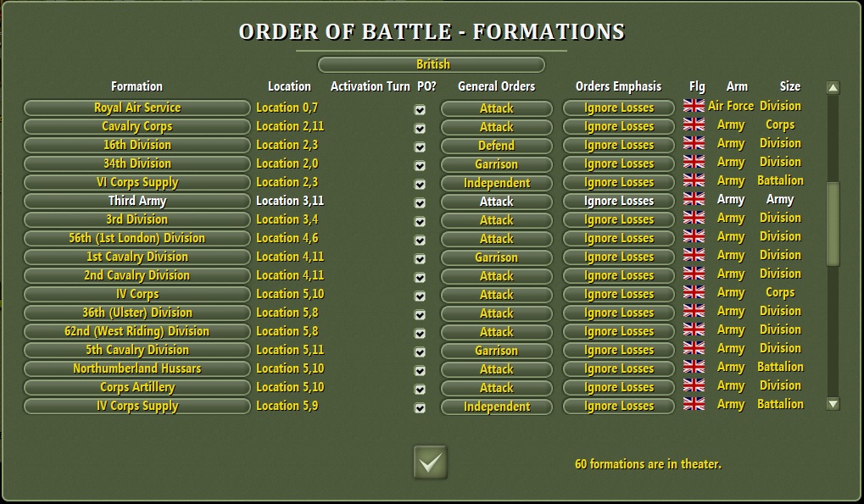Viewport: 864px width, 504px height.
Task: Click the flag beside 62nd (West Riding) Division
Action: (x=694, y=330)
